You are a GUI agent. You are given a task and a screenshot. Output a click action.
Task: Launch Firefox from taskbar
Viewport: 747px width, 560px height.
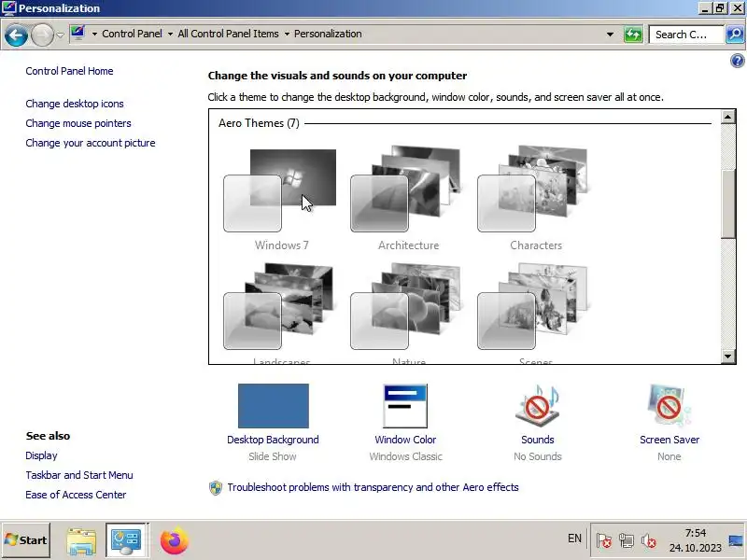(174, 540)
